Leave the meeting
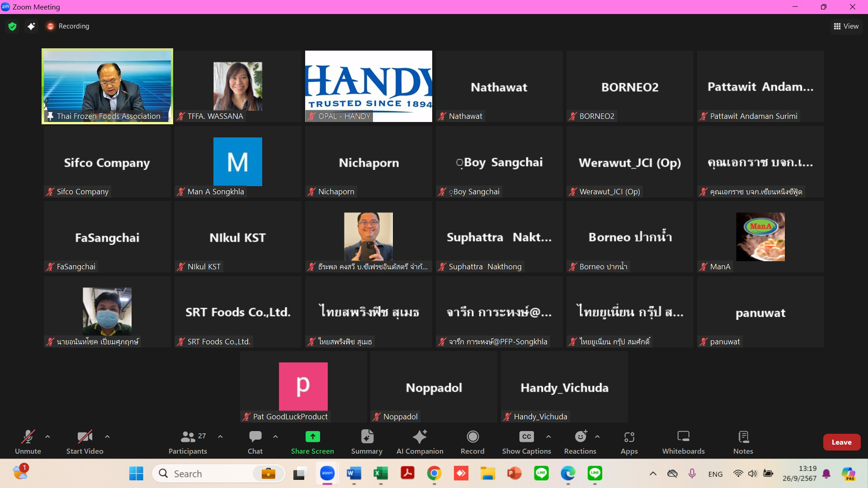This screenshot has width=868, height=488. pyautogui.click(x=841, y=442)
